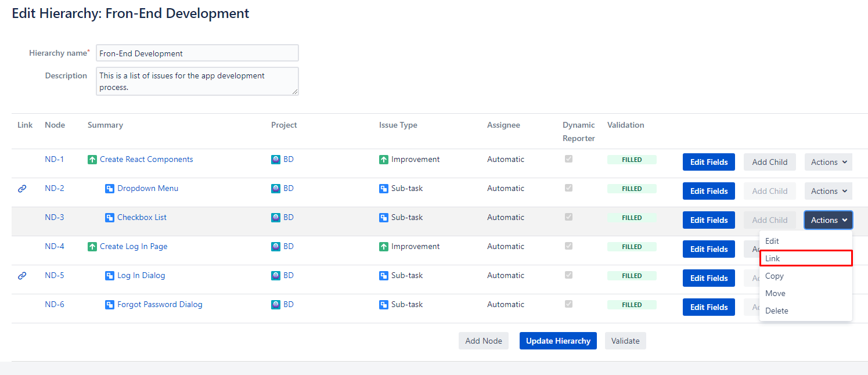Click into the Hierarchy name text field
This screenshot has width=868, height=375.
pos(197,53)
